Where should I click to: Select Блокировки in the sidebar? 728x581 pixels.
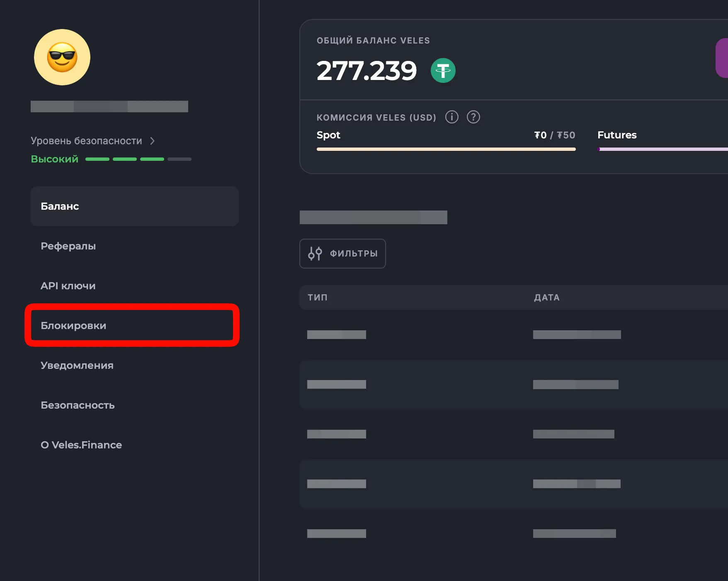[x=132, y=325]
